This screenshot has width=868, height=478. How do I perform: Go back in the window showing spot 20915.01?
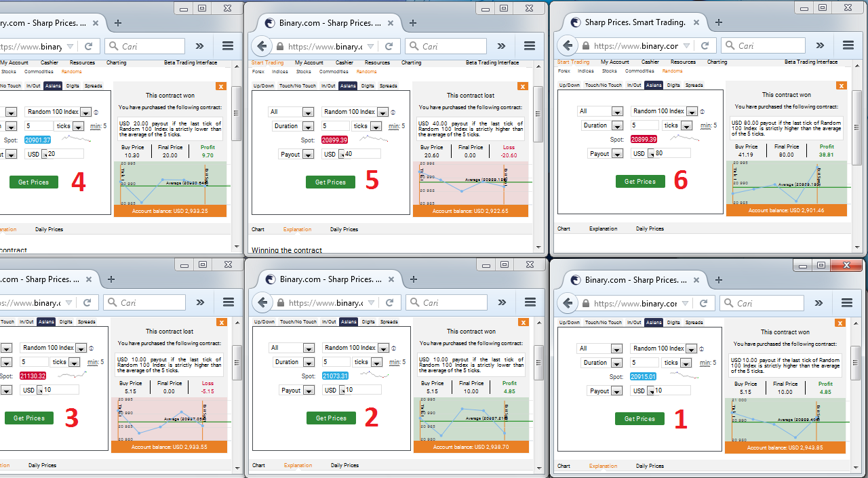[568, 303]
